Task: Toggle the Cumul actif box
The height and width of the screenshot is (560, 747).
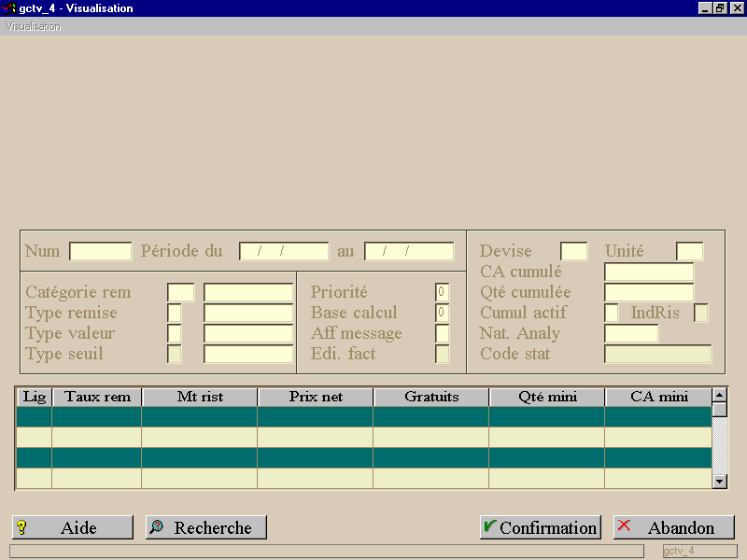Action: [x=612, y=313]
